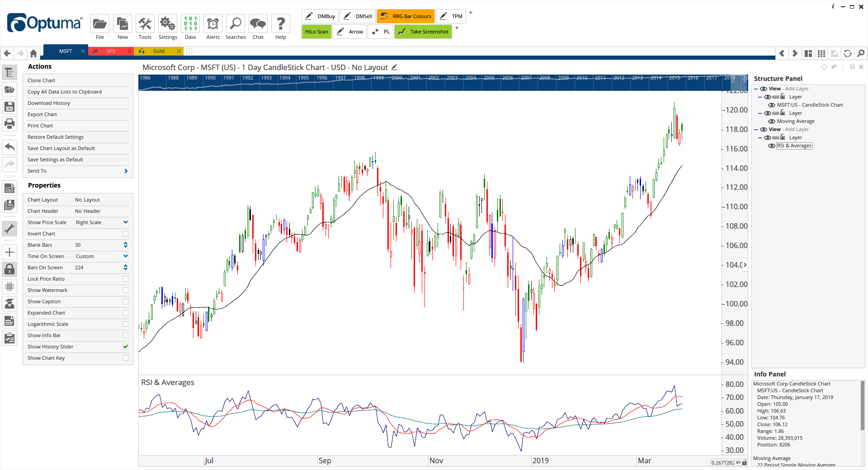
Task: Switch to the Gold tab
Action: (159, 51)
